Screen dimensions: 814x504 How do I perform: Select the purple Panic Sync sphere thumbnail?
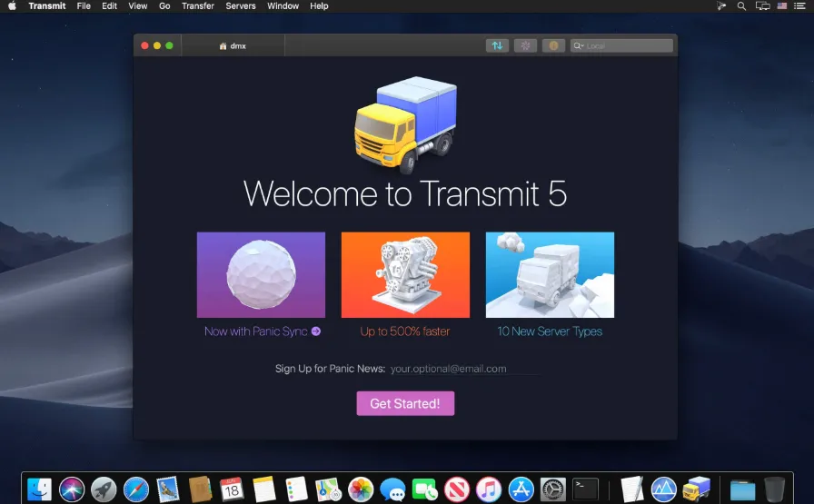point(261,274)
